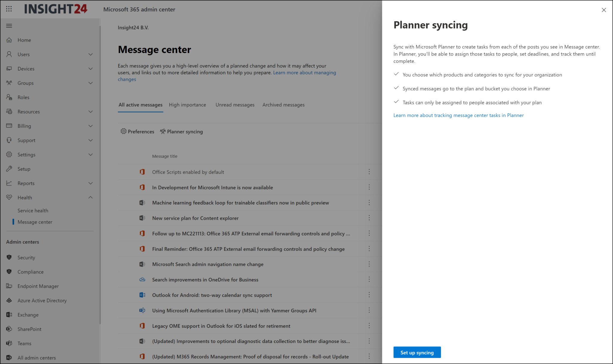Image resolution: width=613 pixels, height=364 pixels.
Task: Switch to the Archived messages tab
Action: click(x=283, y=105)
